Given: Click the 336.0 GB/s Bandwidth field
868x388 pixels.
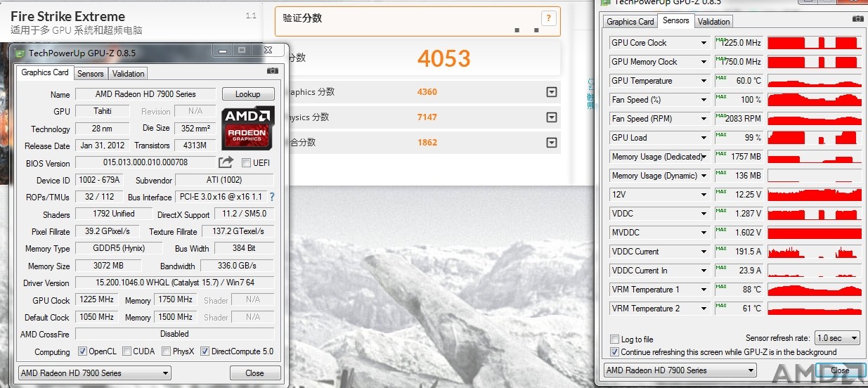Looking at the screenshot, I should 238,266.
